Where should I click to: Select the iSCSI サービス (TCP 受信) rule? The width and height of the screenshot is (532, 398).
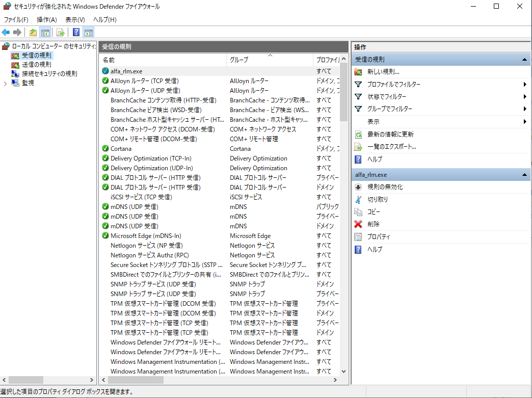click(x=220, y=197)
